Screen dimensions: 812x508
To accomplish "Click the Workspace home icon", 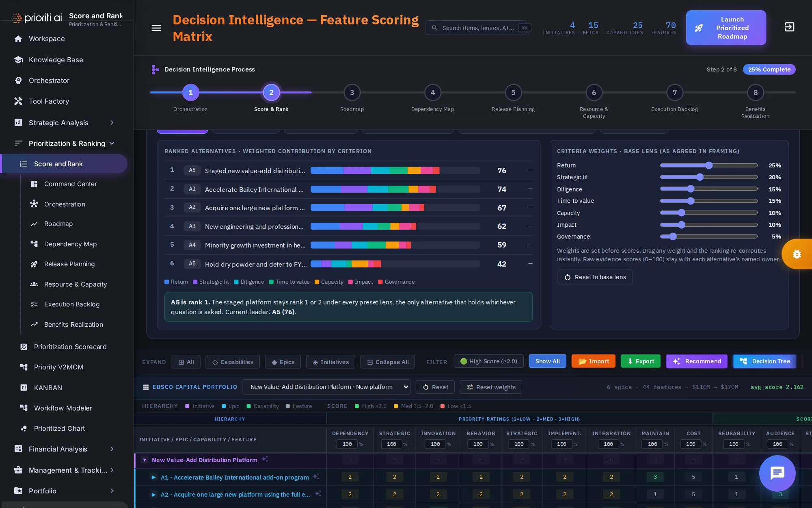I will [18, 39].
